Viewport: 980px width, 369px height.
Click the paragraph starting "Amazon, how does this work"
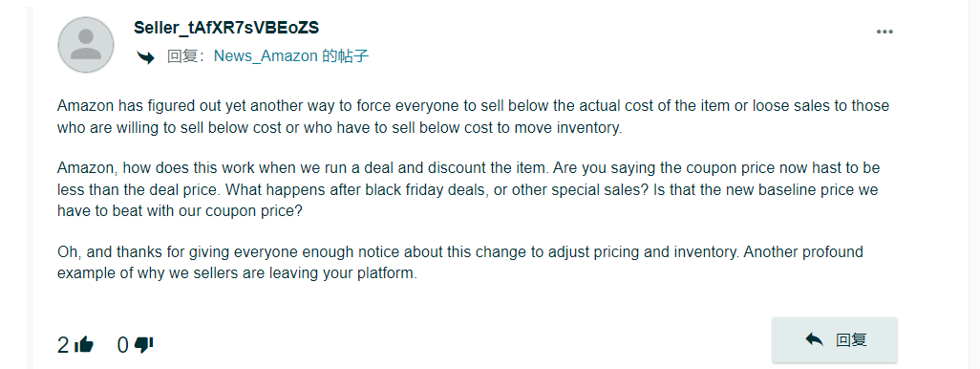click(469, 189)
